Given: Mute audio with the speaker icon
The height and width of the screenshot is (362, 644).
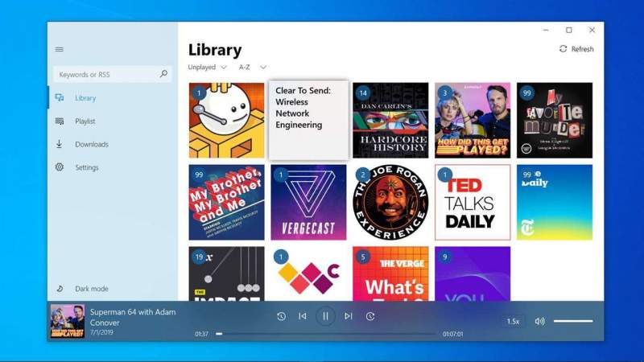Looking at the screenshot, I should click(539, 321).
